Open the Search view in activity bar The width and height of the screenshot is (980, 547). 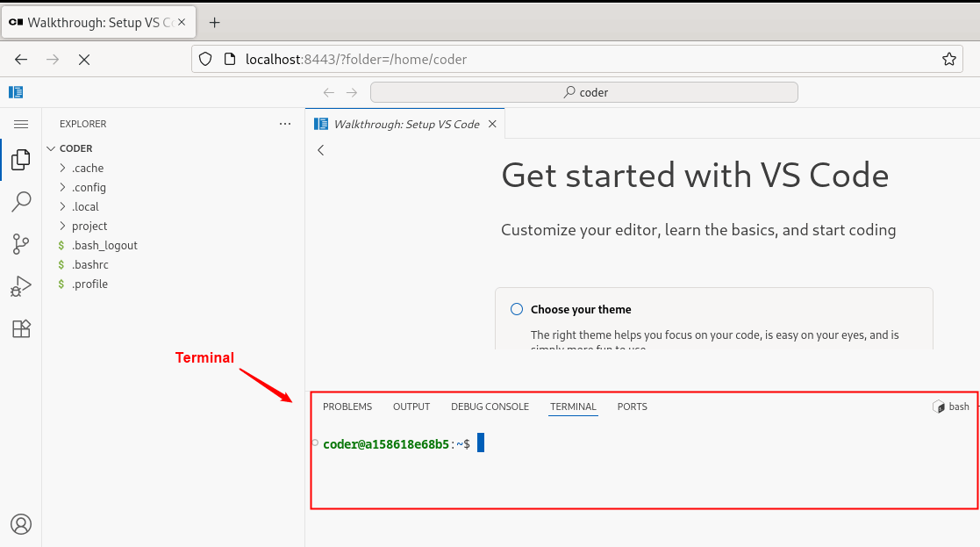coord(21,201)
